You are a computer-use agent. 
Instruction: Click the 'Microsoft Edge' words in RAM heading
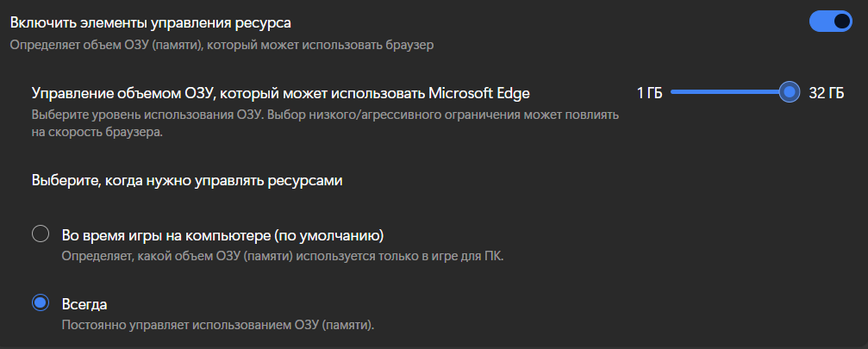(x=478, y=92)
